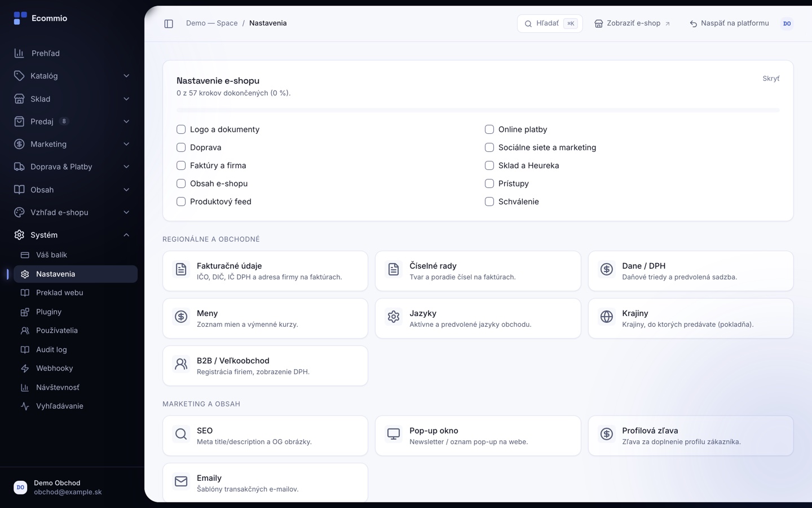Click the Vzhľad e-shopu palette icon
Image resolution: width=812 pixels, height=508 pixels.
[x=19, y=212]
